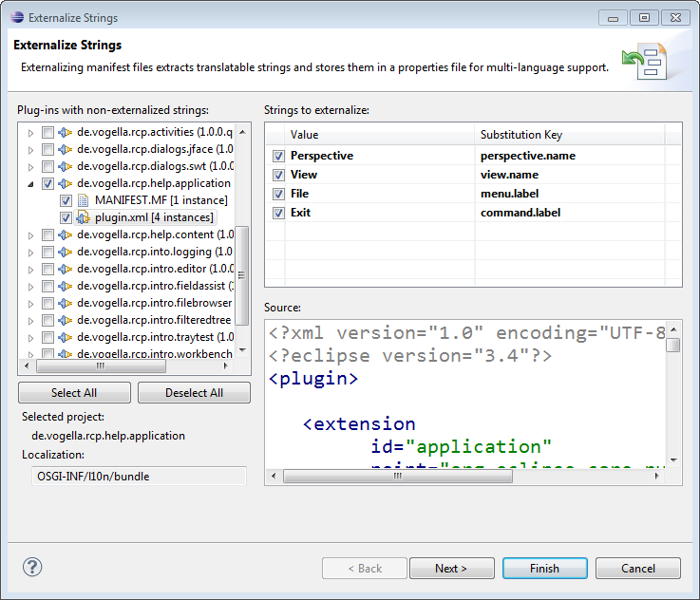Screen dimensions: 700x600
Task: Expand the de.vogella.rcp.intro.editor node
Action: pyautogui.click(x=30, y=270)
